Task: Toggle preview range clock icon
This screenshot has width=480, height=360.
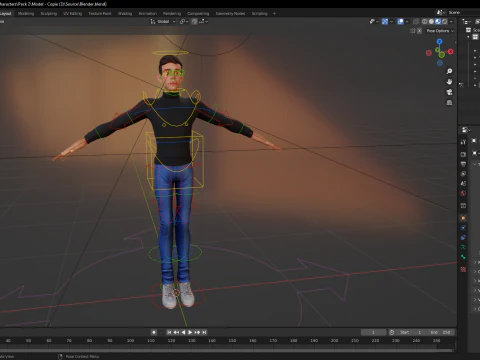Action: click(392, 332)
